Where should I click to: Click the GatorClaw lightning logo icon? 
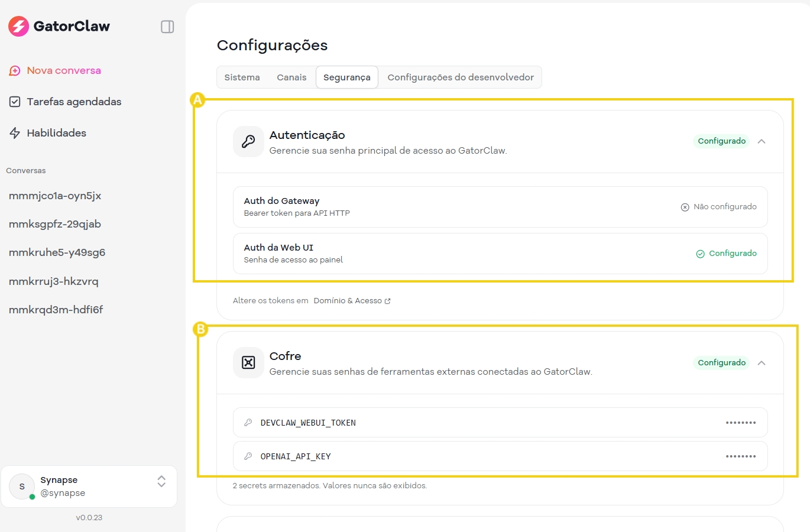click(x=18, y=26)
